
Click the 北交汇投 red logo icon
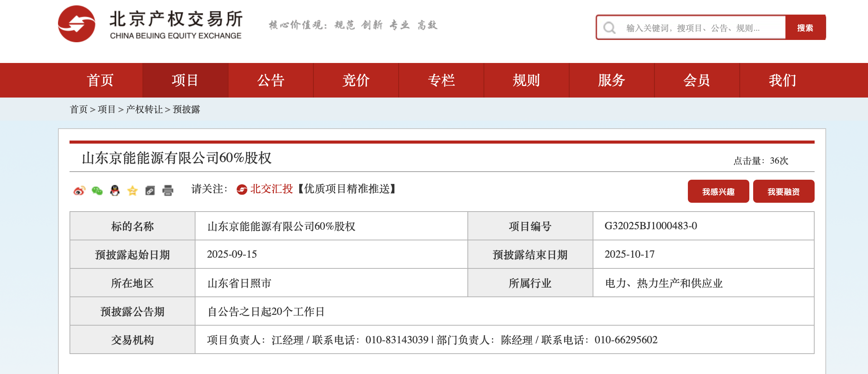(x=242, y=189)
